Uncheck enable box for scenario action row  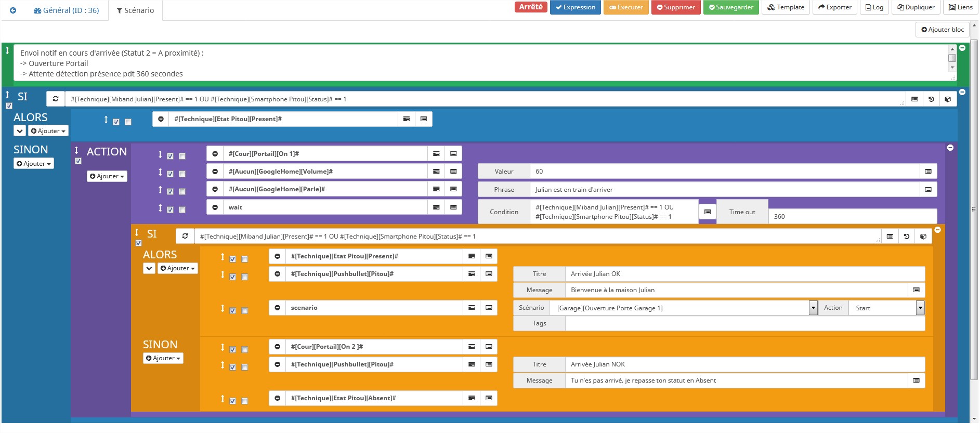(x=232, y=311)
